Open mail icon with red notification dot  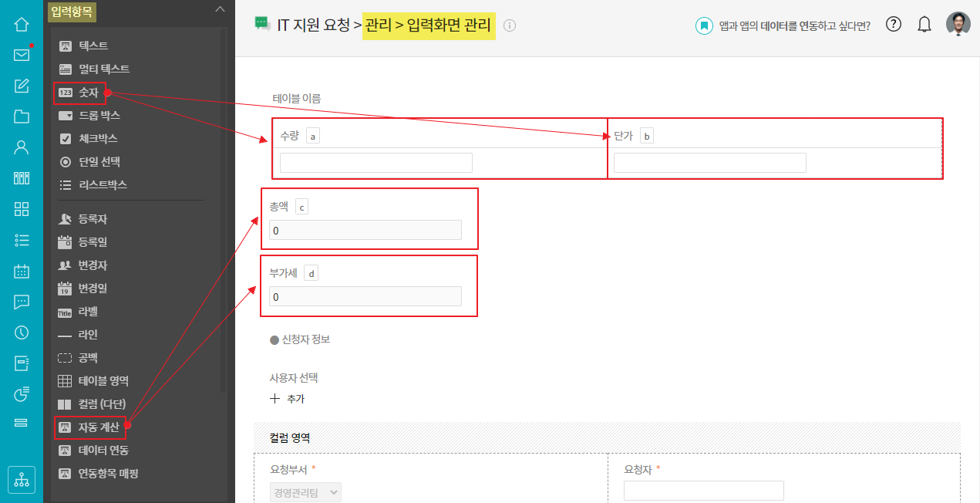click(x=22, y=55)
